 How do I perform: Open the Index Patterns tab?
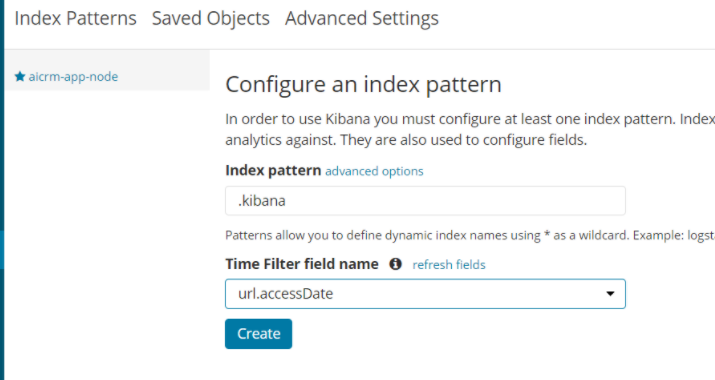[75, 19]
